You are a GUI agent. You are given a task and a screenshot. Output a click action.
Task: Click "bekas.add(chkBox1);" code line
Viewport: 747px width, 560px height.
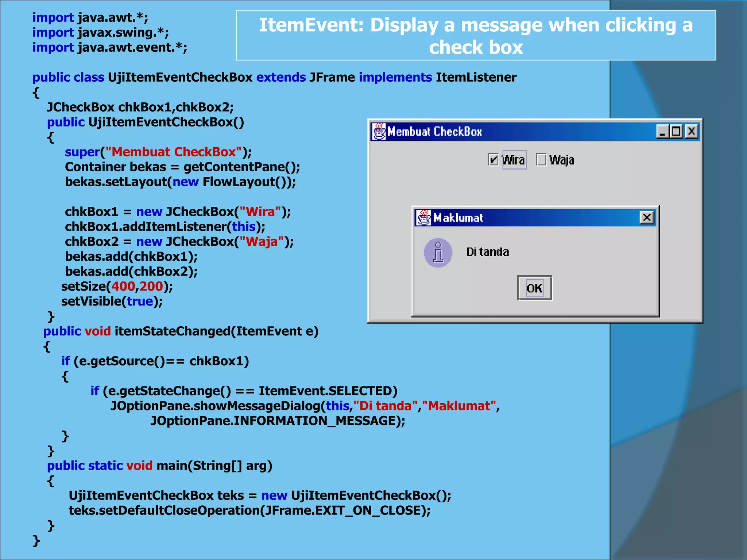click(131, 257)
